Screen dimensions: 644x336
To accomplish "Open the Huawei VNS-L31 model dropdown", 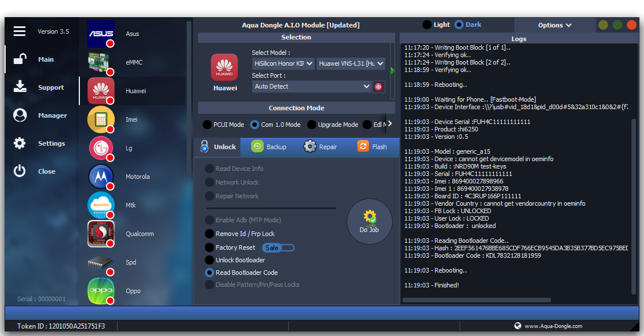I will pyautogui.click(x=351, y=63).
